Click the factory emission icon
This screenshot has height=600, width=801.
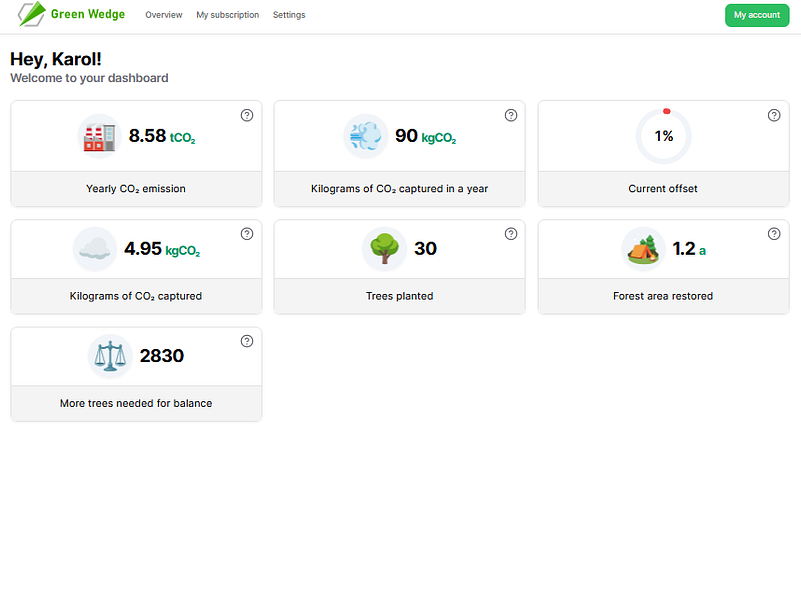100,136
